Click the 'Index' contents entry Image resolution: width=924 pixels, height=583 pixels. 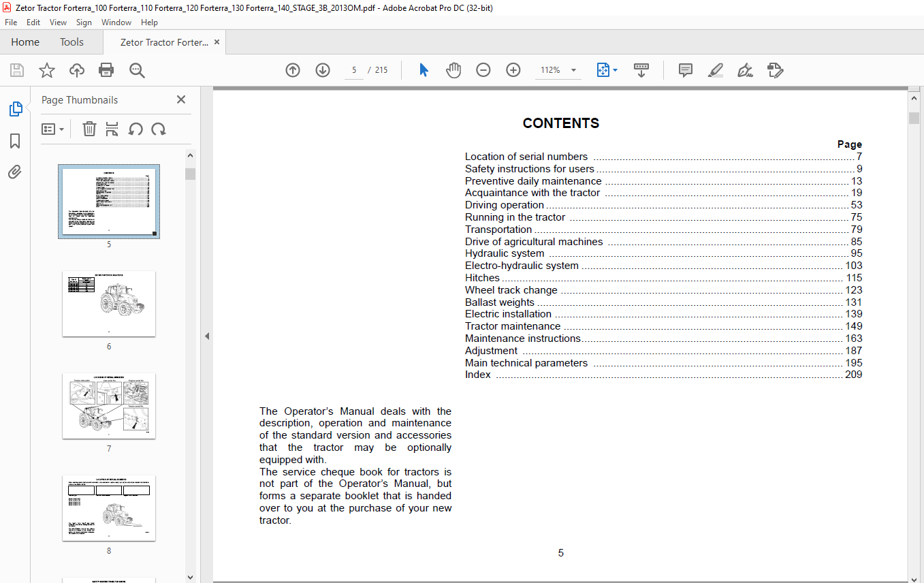point(663,375)
